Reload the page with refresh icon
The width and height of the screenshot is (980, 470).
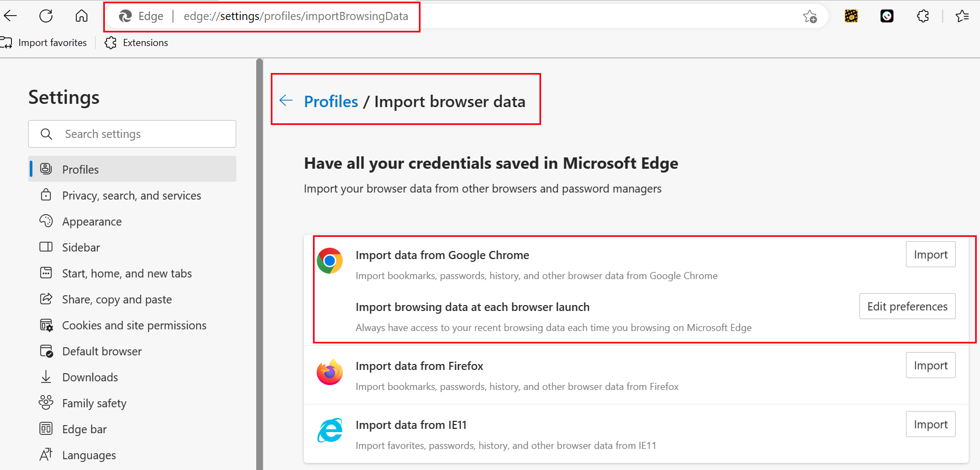click(x=46, y=16)
